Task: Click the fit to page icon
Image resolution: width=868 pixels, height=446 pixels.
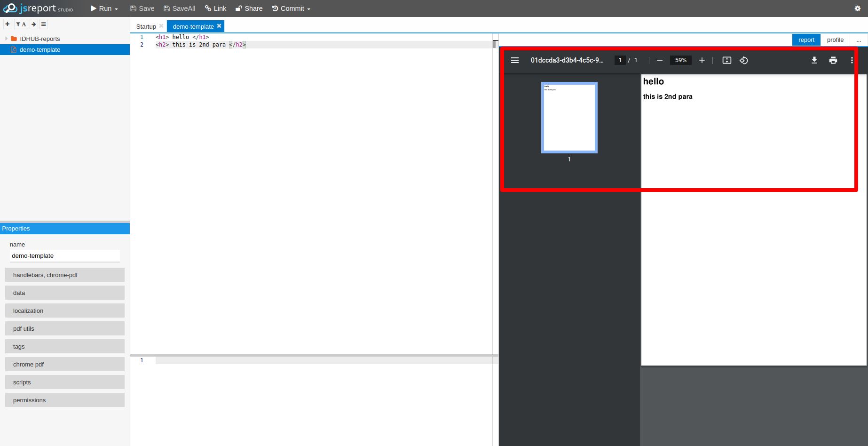Action: 726,60
